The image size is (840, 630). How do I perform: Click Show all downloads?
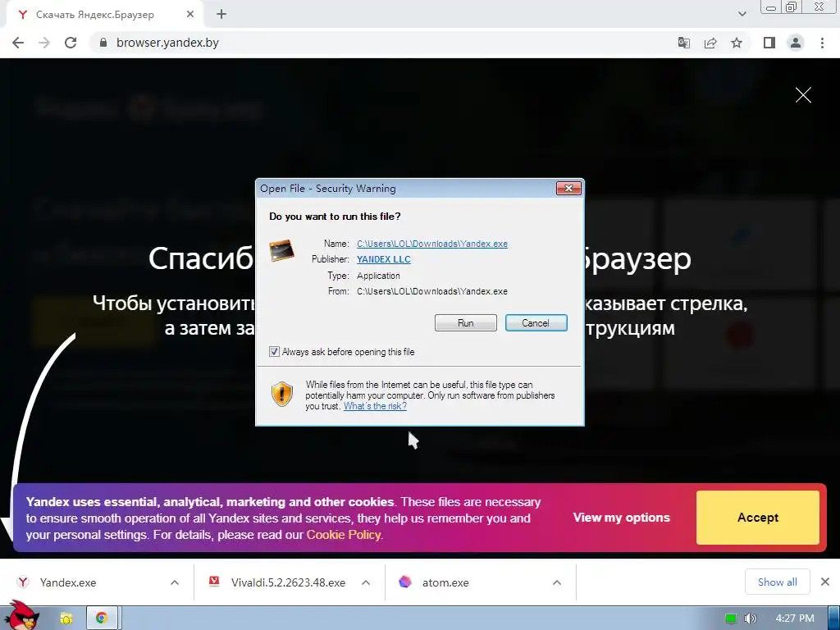[778, 582]
